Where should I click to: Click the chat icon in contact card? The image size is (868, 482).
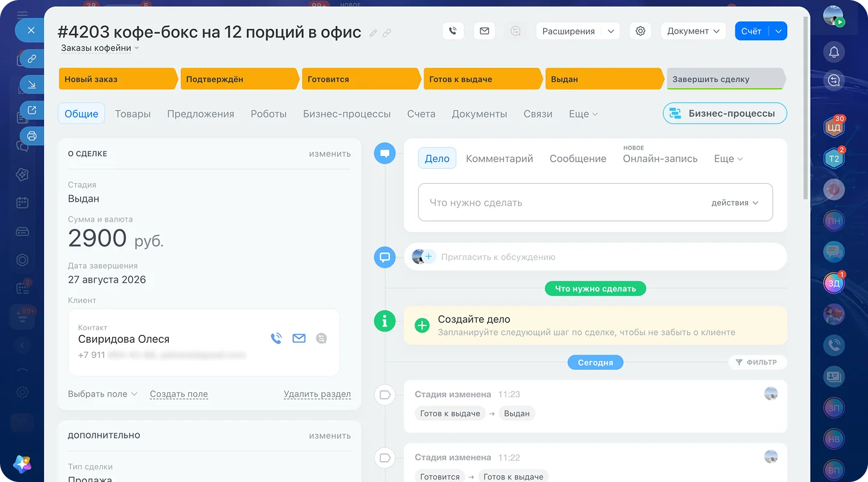pyautogui.click(x=322, y=339)
